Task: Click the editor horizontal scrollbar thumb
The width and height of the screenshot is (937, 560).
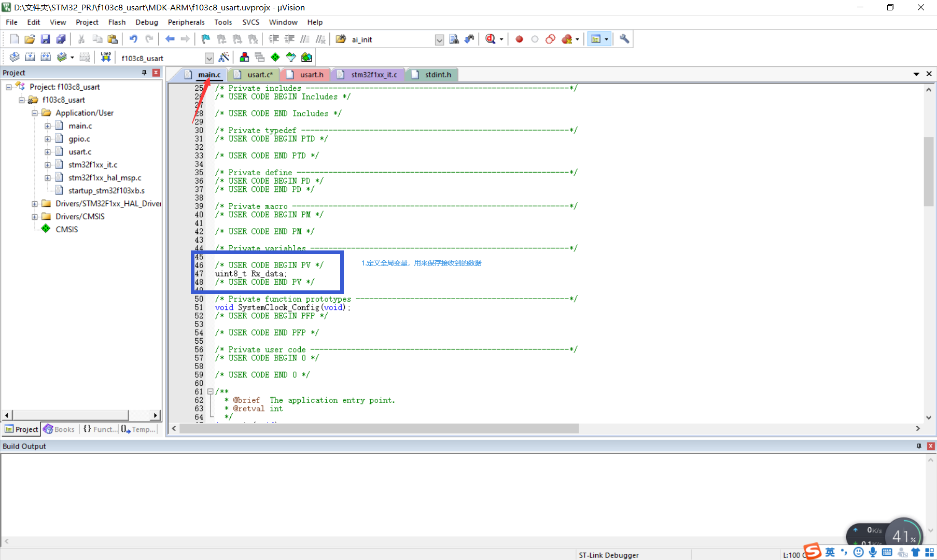Action: tap(379, 428)
